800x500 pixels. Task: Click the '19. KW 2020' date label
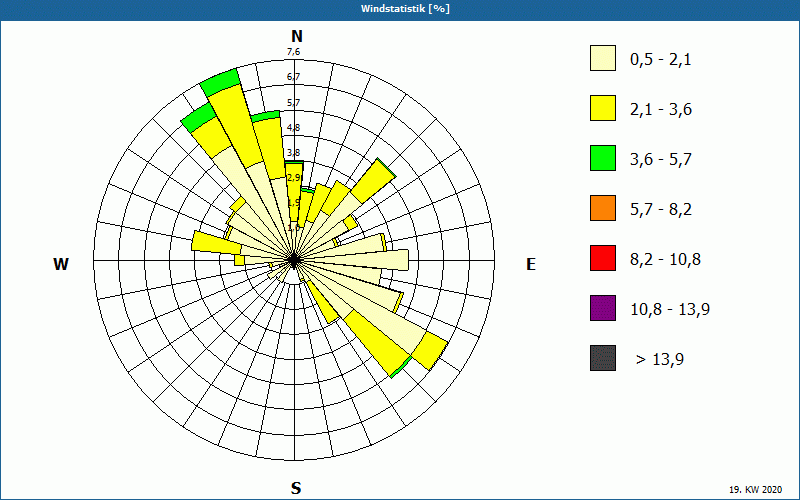[758, 489]
